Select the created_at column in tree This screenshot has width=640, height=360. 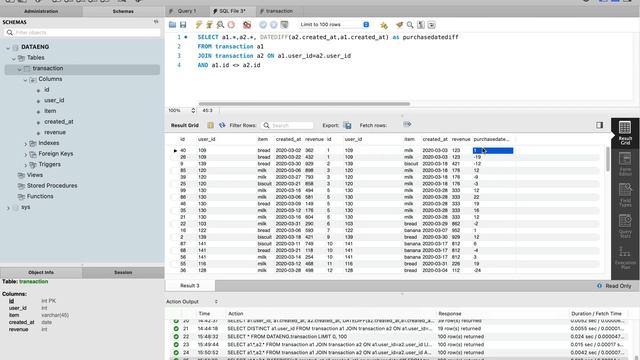[59, 121]
